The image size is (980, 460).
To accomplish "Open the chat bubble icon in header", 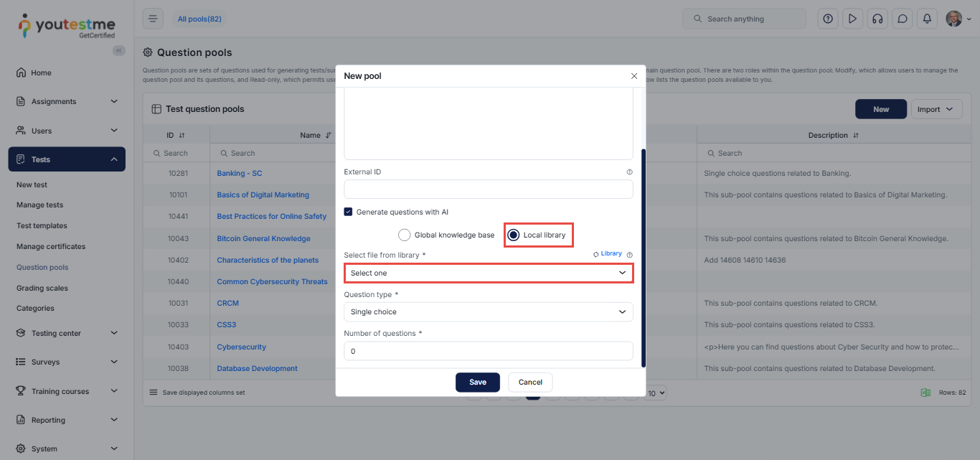I will pos(903,19).
